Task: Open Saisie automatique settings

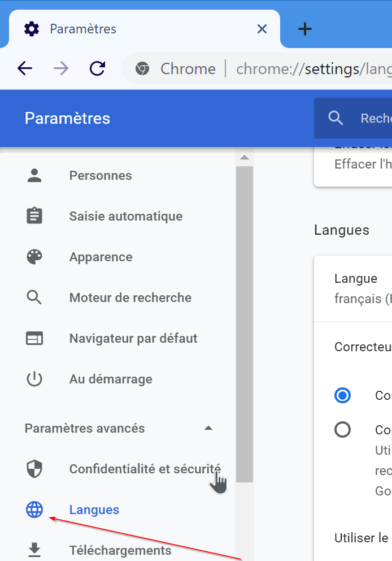Action: (126, 217)
